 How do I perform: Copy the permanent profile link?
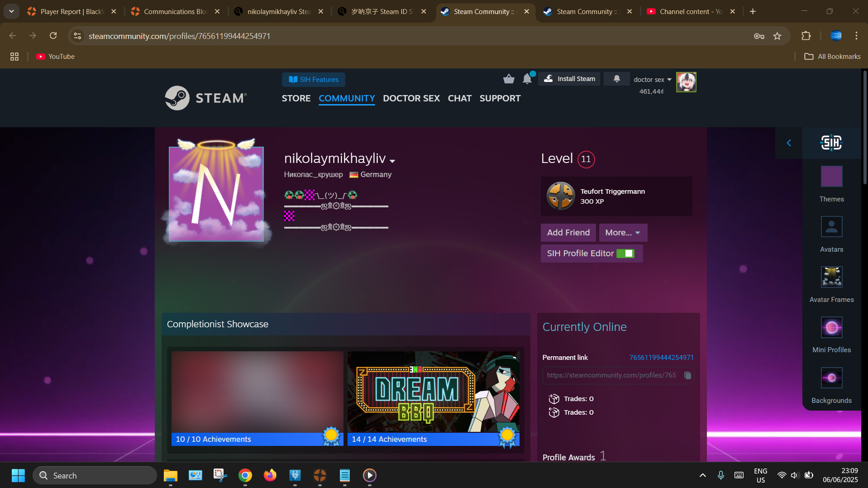coord(688,375)
